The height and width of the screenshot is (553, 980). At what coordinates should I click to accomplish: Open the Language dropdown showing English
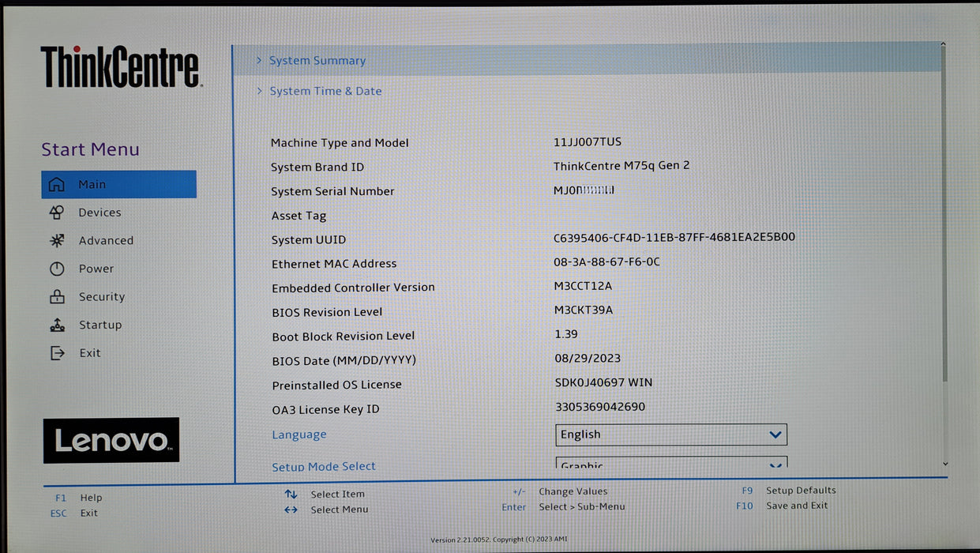click(x=671, y=434)
